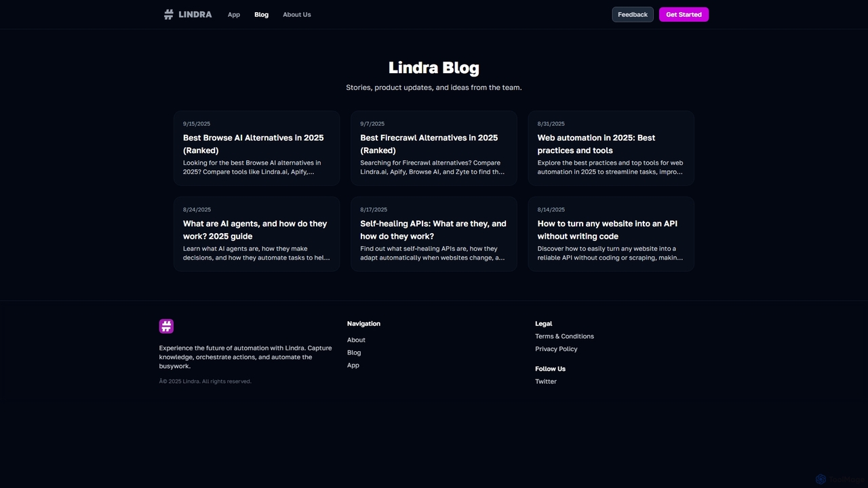Click the Follow Us heading
The height and width of the screenshot is (488, 868).
550,369
